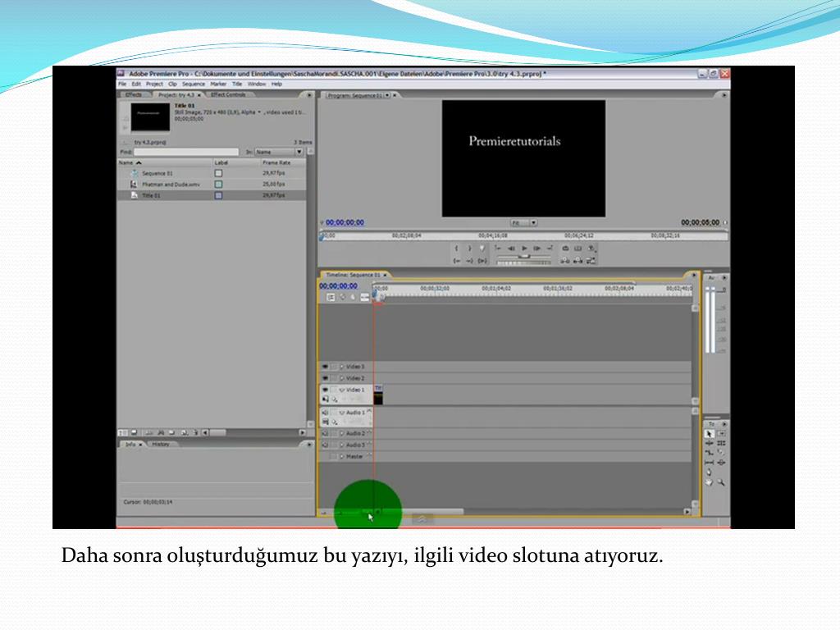This screenshot has width=840, height=630.
Task: Toggle Snap in Timeline panel
Action: pos(331,297)
